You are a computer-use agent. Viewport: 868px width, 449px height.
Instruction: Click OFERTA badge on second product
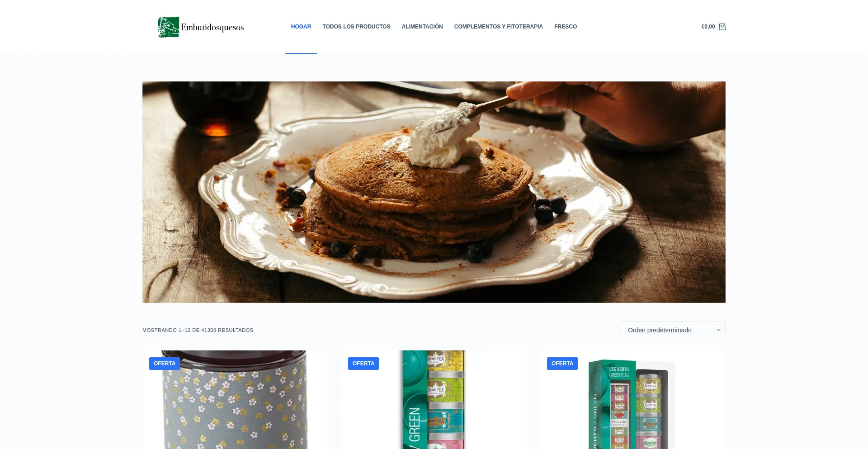click(363, 364)
